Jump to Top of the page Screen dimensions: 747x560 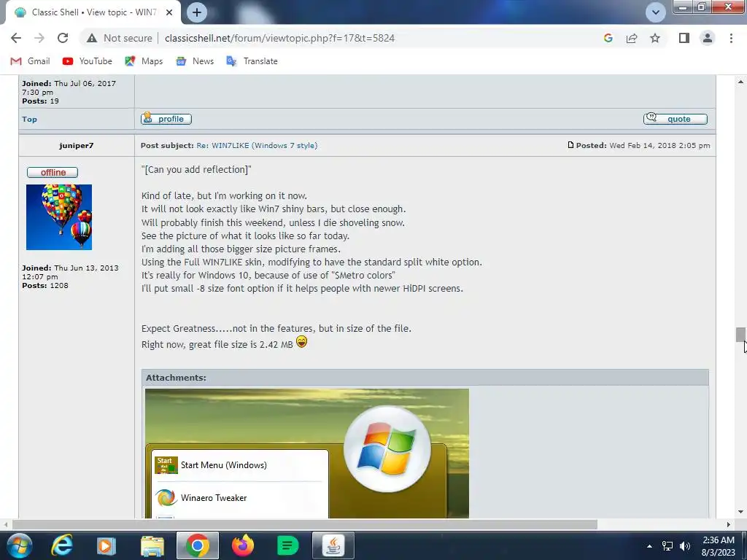29,119
